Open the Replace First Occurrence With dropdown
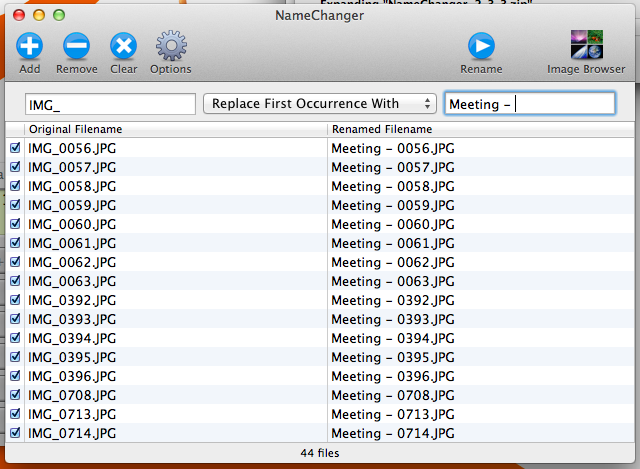This screenshot has height=469, width=640. pos(319,104)
